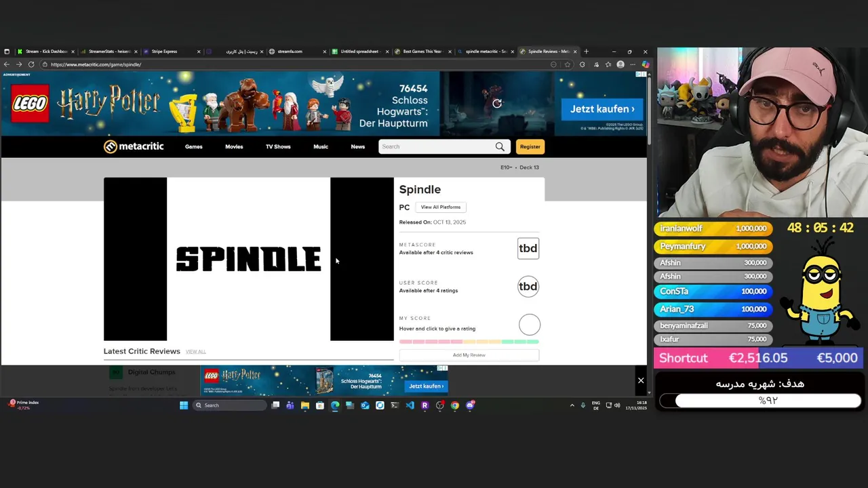
Task: Click the browser address bar URL
Action: tap(96, 64)
